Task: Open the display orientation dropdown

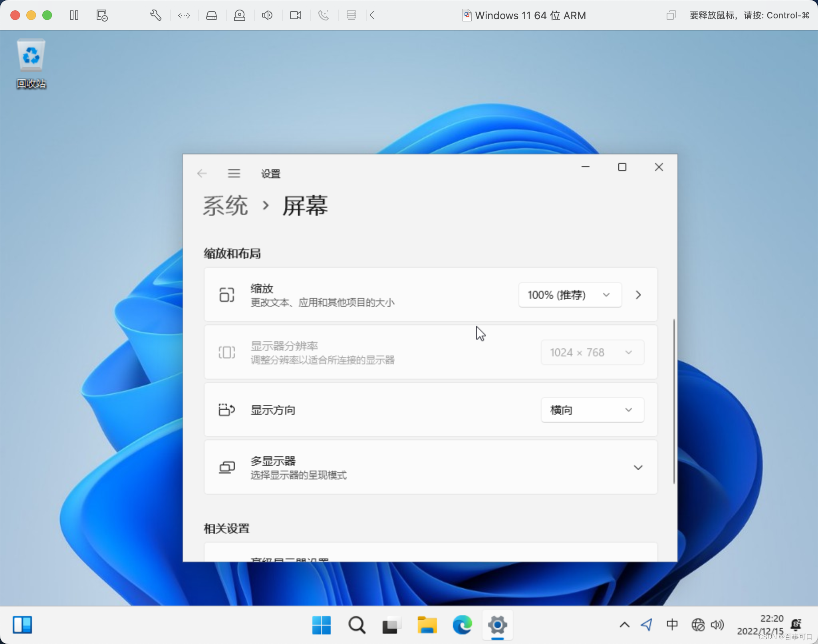Action: tap(592, 410)
